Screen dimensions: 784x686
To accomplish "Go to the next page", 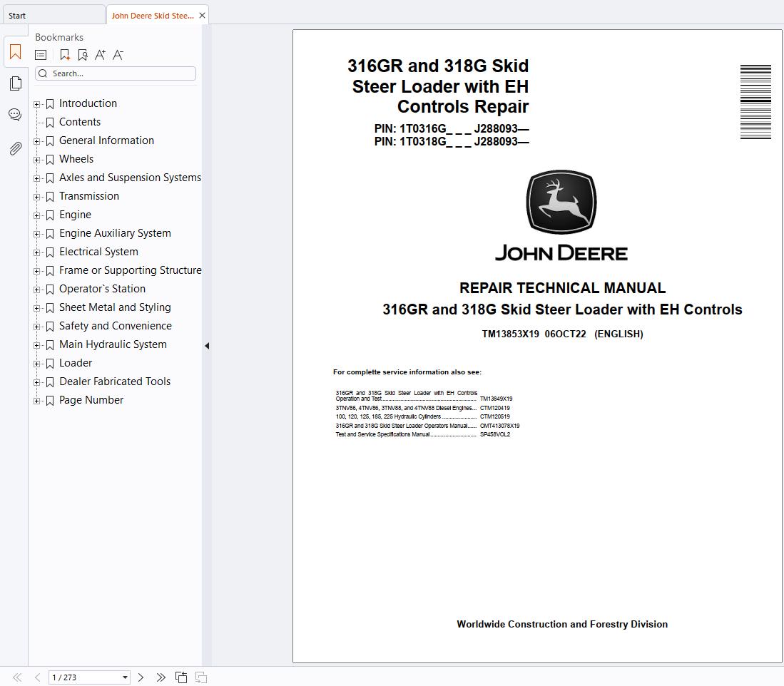I will click(141, 677).
